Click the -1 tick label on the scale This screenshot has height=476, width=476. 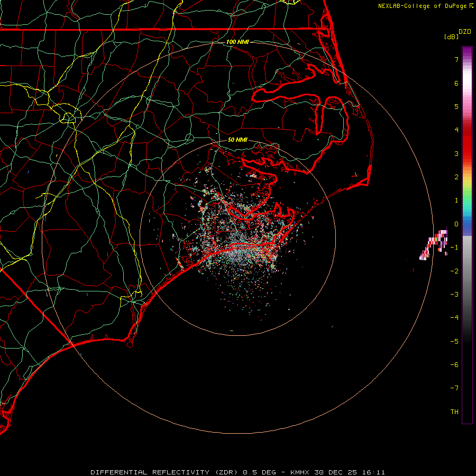click(x=454, y=248)
